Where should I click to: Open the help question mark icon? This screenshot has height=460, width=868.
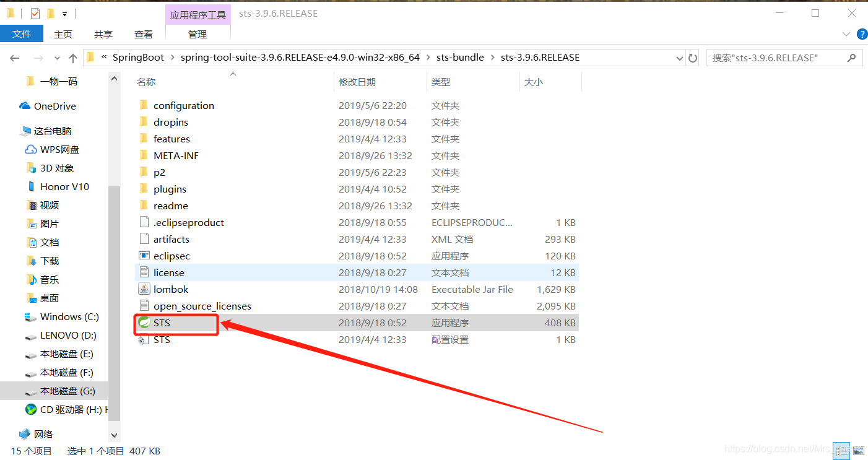pos(861,34)
